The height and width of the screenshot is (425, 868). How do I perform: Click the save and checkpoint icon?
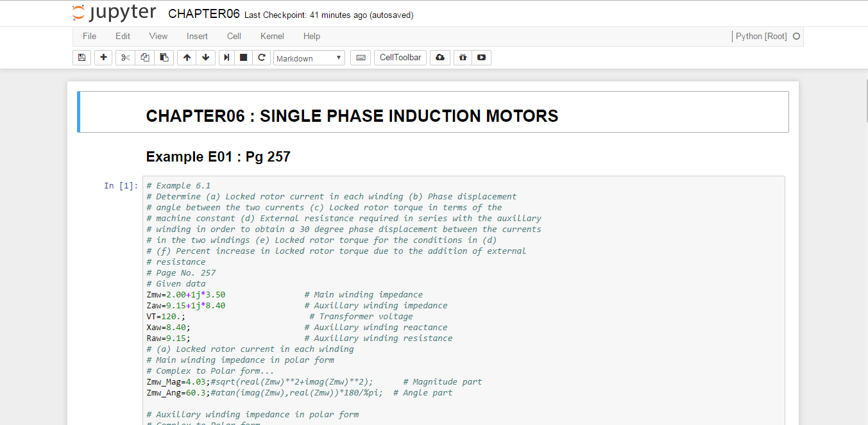81,58
